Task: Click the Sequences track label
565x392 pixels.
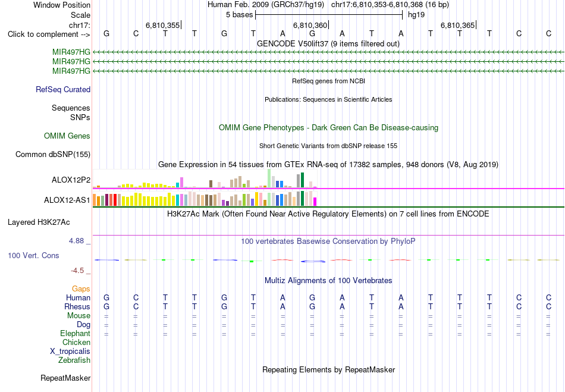Action: 71,108
